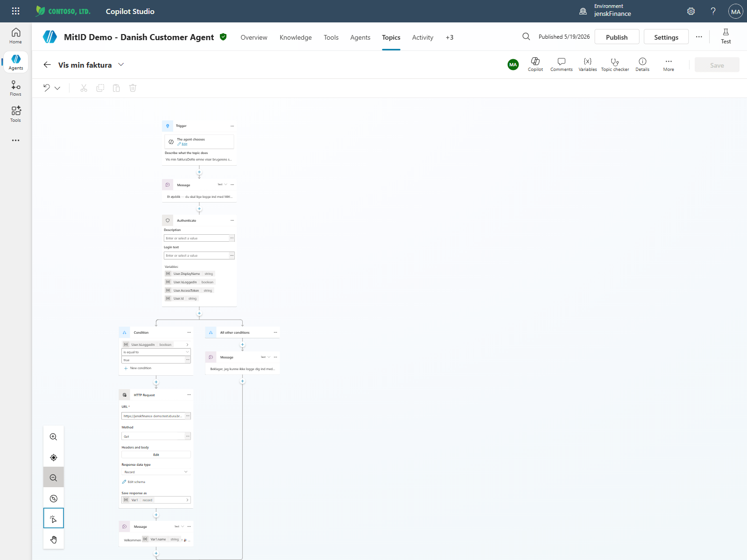
Task: Open topic Details
Action: tap(642, 64)
